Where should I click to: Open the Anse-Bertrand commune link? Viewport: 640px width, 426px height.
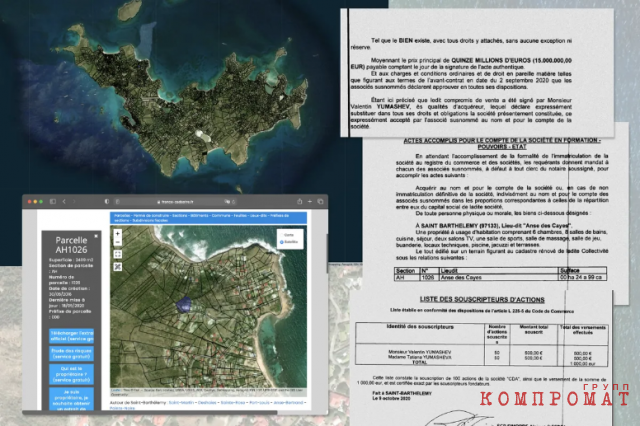pos(288,402)
